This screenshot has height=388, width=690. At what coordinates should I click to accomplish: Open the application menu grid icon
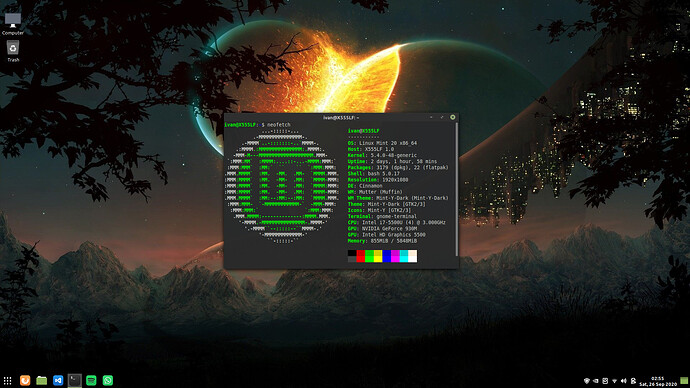click(7, 381)
